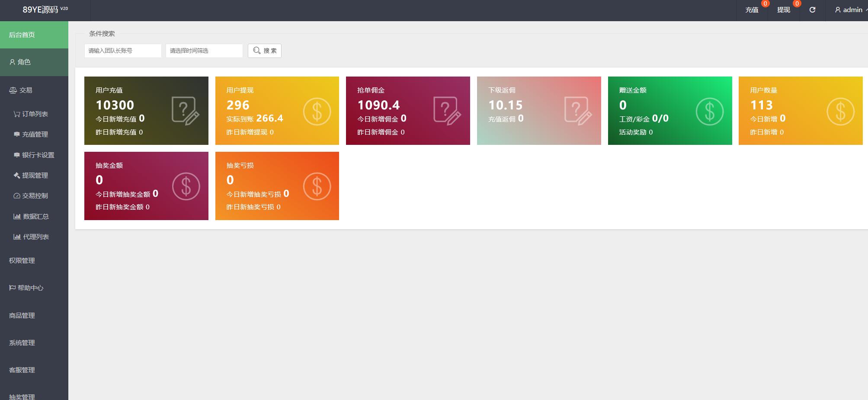This screenshot has height=400, width=868.
Task: Click the note icon on 抢单佣金 card
Action: tap(447, 111)
